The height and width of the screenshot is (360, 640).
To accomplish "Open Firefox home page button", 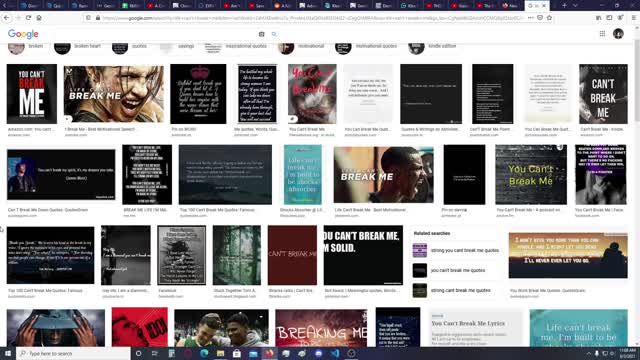I will coord(39,18).
